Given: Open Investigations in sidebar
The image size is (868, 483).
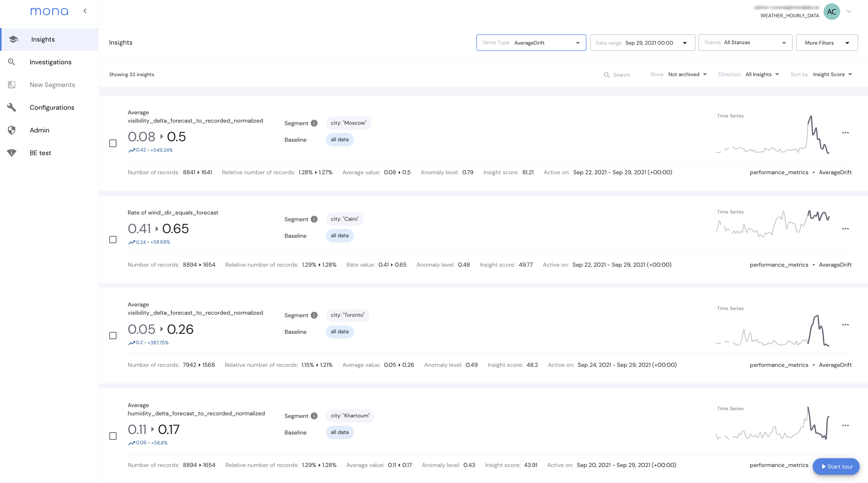Looking at the screenshot, I should (x=50, y=62).
